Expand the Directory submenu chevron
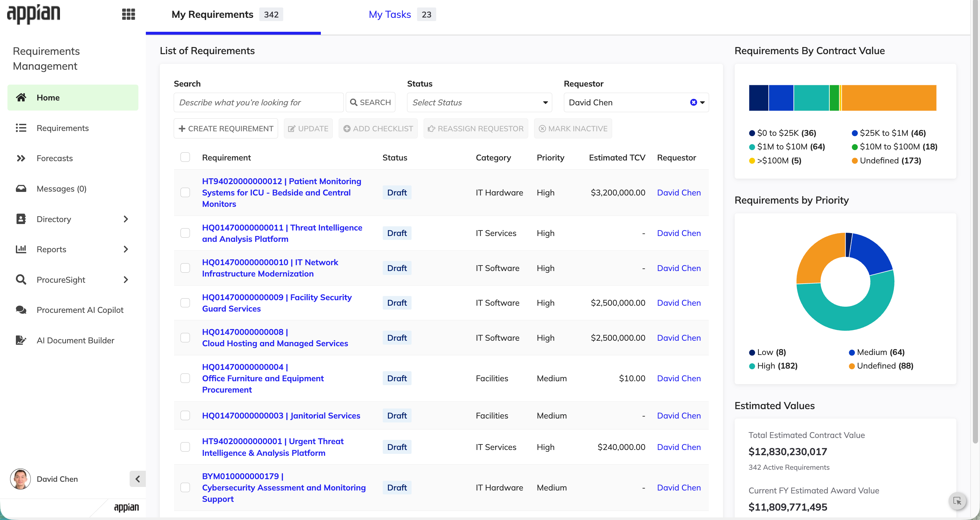This screenshot has height=520, width=980. pos(126,219)
